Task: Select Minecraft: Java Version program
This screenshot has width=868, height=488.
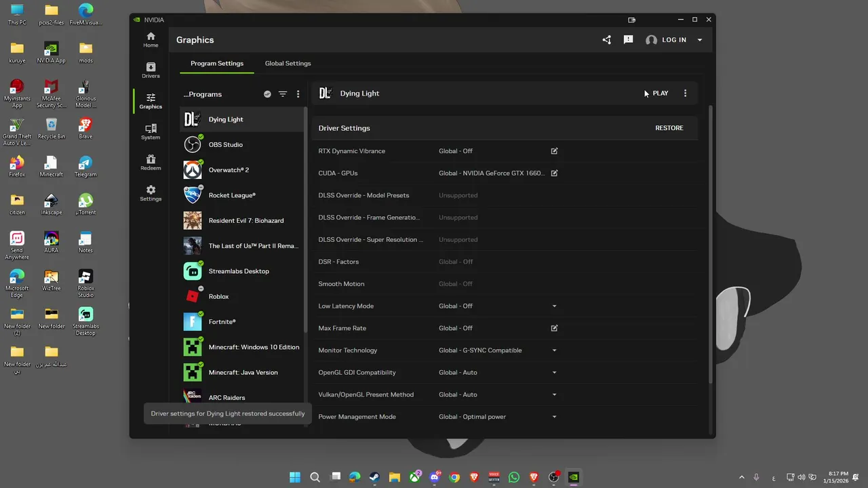Action: tap(242, 372)
